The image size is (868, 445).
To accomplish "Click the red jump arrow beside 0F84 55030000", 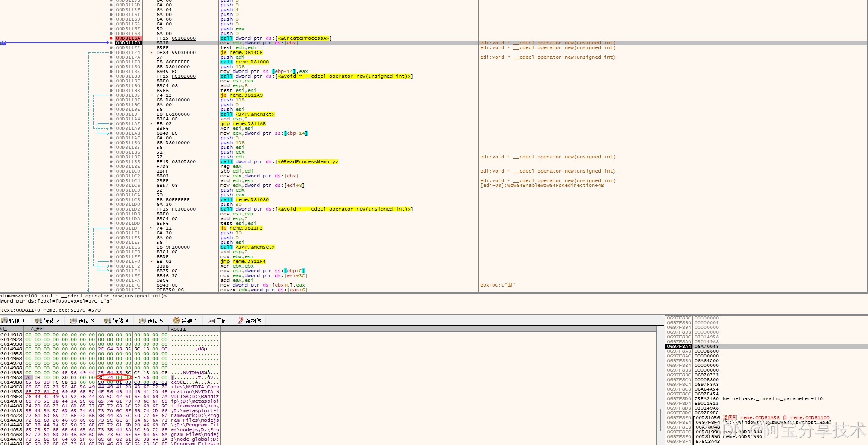I will 151,53.
